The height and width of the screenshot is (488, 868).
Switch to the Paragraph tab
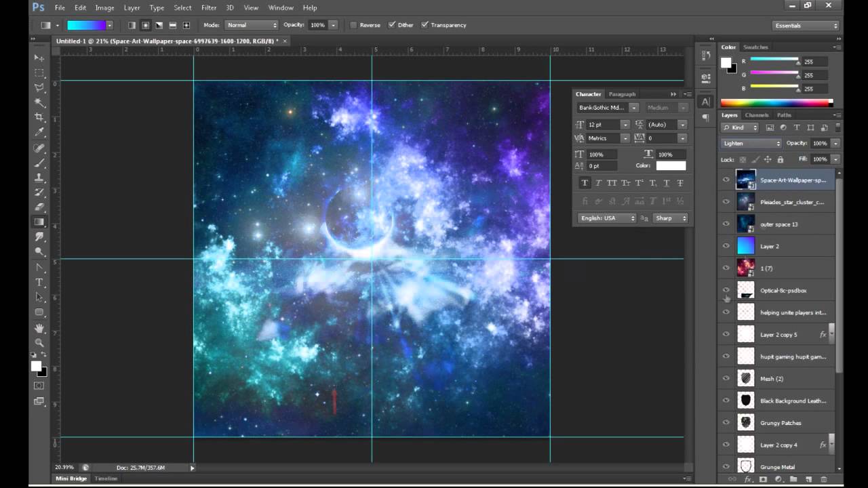click(x=622, y=94)
